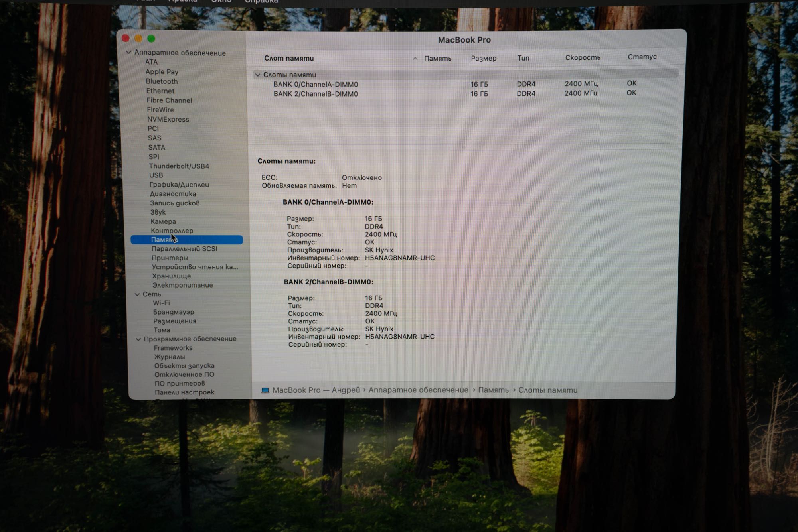This screenshot has width=798, height=532.
Task: Click the Память column header
Action: pyautogui.click(x=438, y=59)
